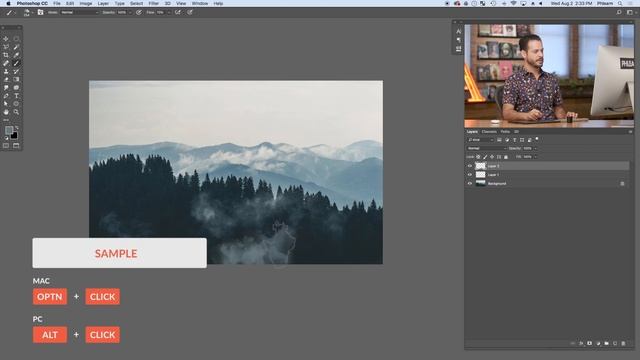Click the add layer mask button
The height and width of the screenshot is (360, 640).
[589, 344]
